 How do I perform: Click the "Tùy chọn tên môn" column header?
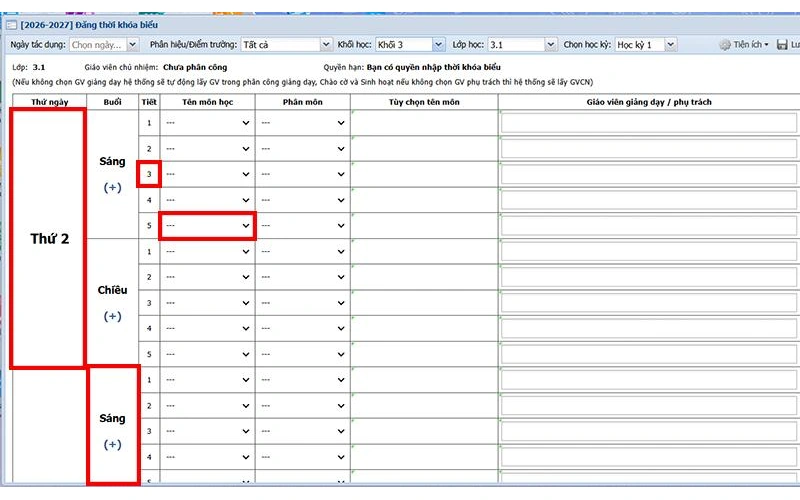point(424,102)
